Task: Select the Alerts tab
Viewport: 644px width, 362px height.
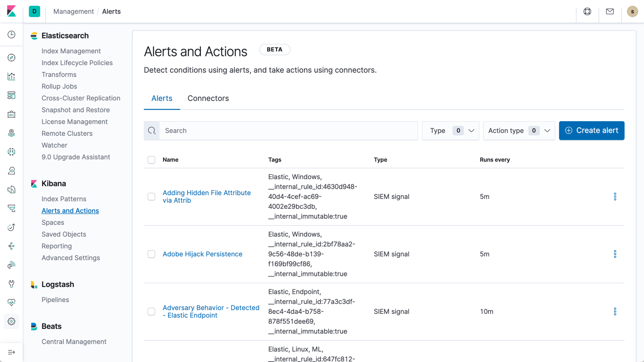Action: (x=162, y=98)
